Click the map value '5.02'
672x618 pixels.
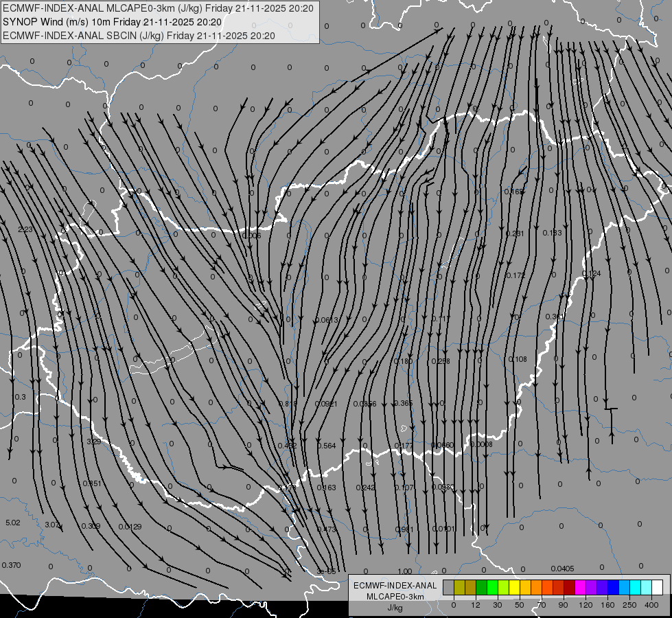(13, 523)
